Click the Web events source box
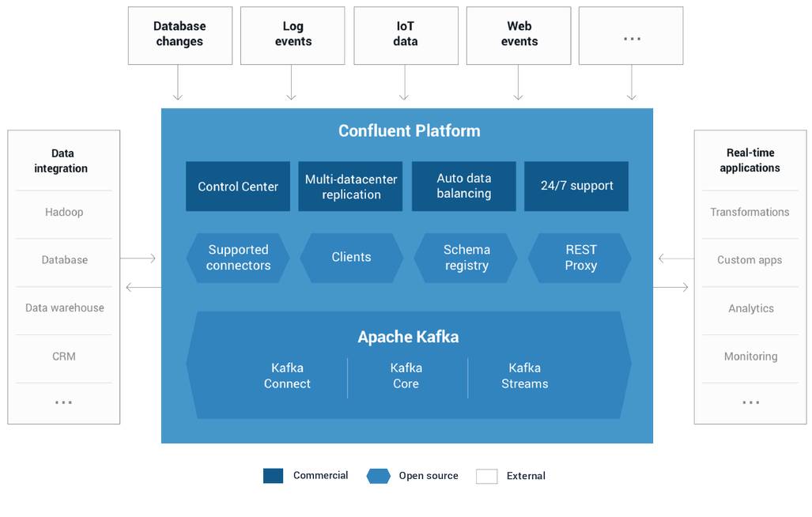The width and height of the screenshot is (812, 517). coord(519,36)
